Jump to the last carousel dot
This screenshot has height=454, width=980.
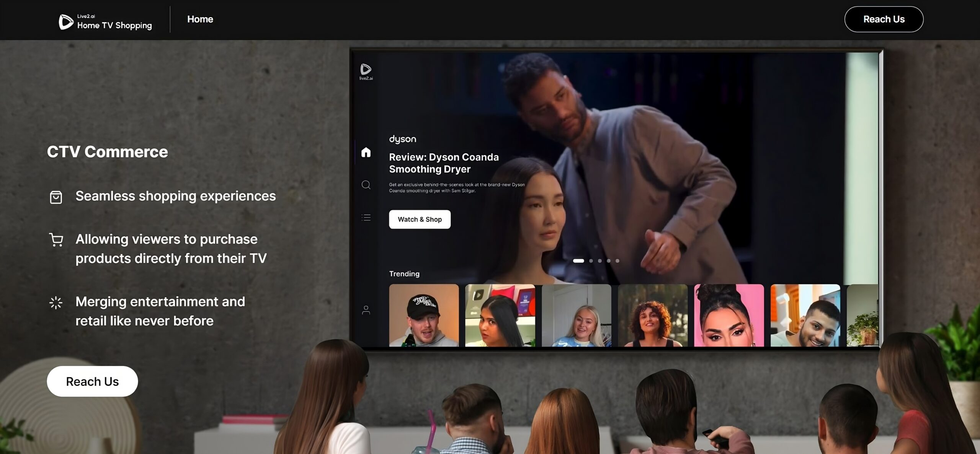pyautogui.click(x=617, y=261)
